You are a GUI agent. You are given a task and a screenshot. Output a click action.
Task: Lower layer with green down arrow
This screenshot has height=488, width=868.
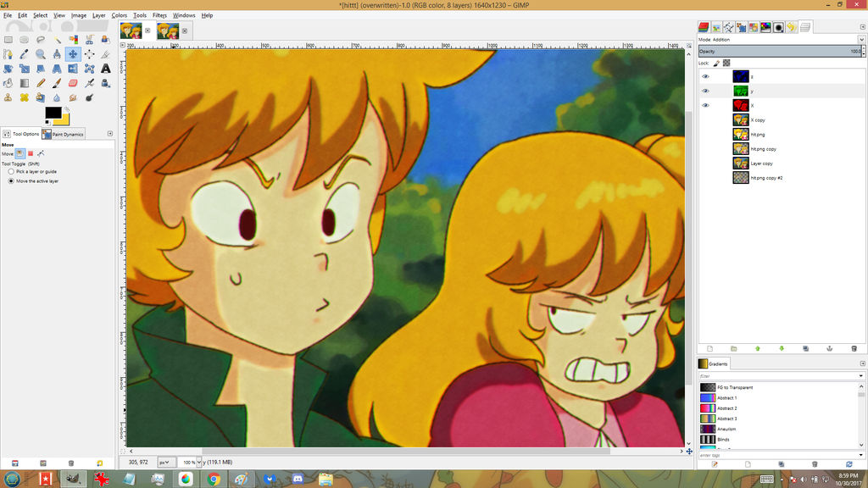(782, 348)
